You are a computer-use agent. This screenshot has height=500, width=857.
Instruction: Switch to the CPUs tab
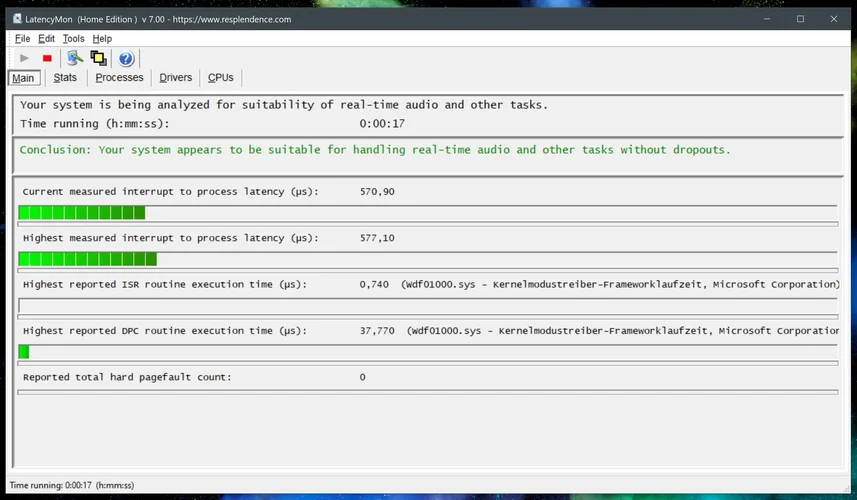click(x=220, y=78)
